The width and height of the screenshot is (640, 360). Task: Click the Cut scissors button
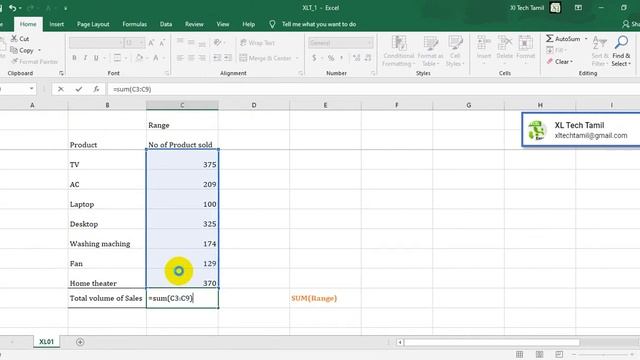pos(20,39)
